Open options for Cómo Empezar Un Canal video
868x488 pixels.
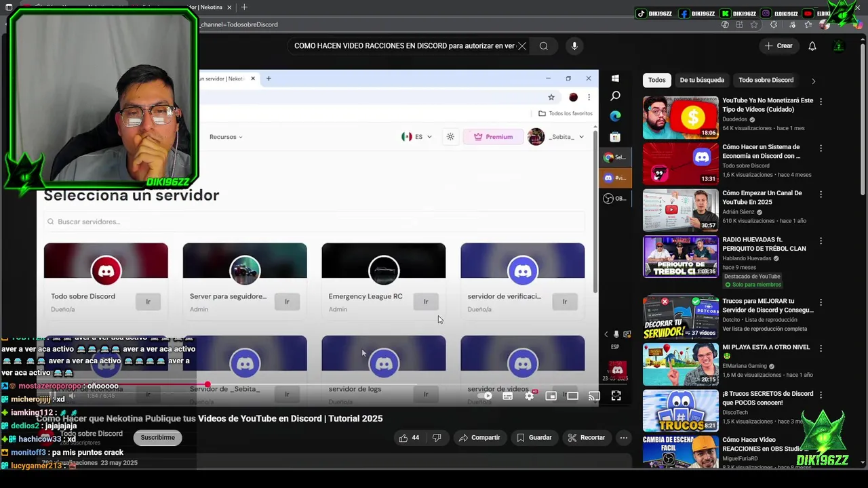coord(821,195)
